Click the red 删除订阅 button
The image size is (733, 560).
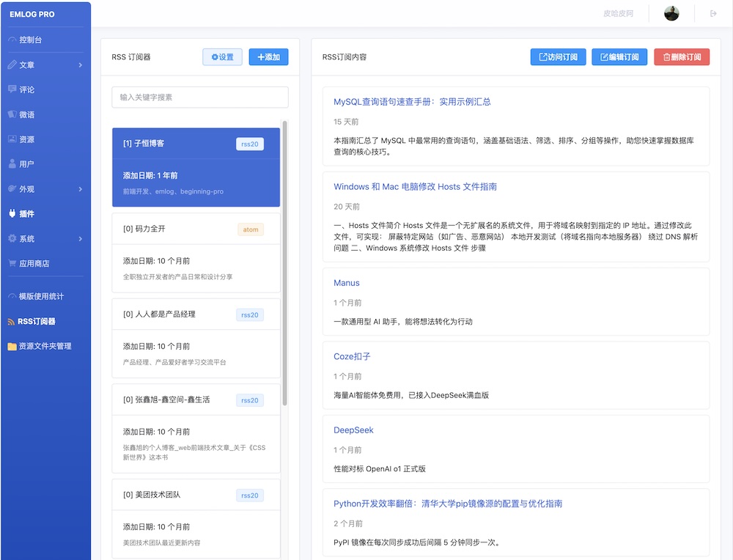click(x=682, y=57)
